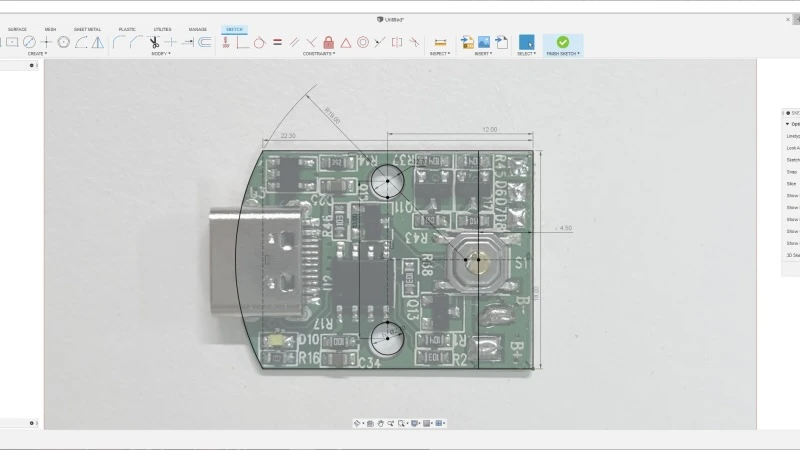Click the Parallel constraint icon
Screen dimensions: 800x450
[295, 42]
